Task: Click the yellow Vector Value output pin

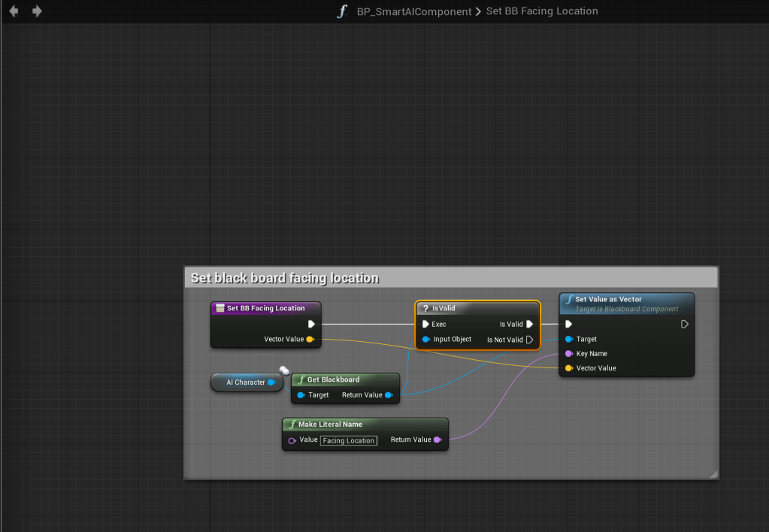Action: coord(310,340)
